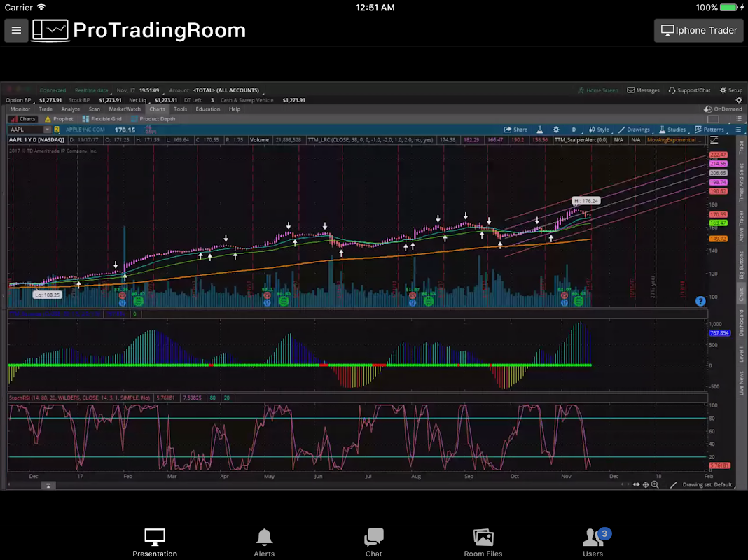
Task: Switch to the Presentation tab
Action: click(x=155, y=542)
